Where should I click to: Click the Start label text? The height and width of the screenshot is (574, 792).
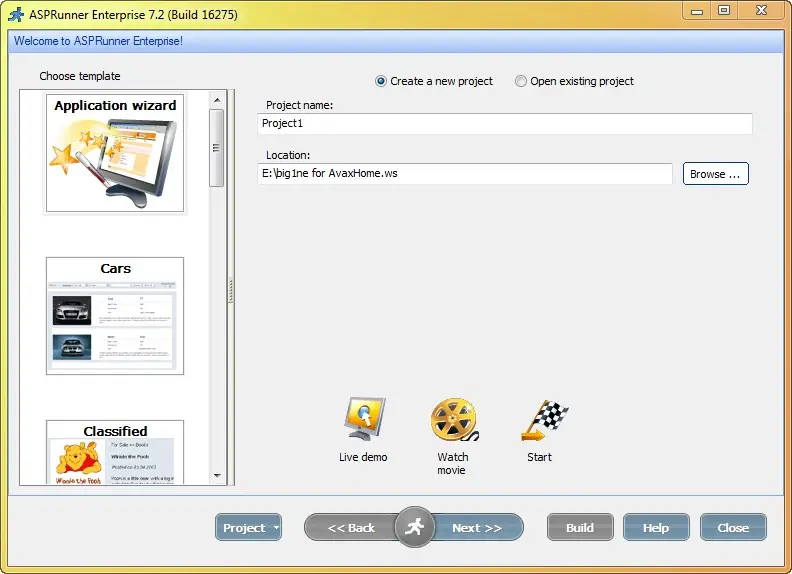point(539,457)
